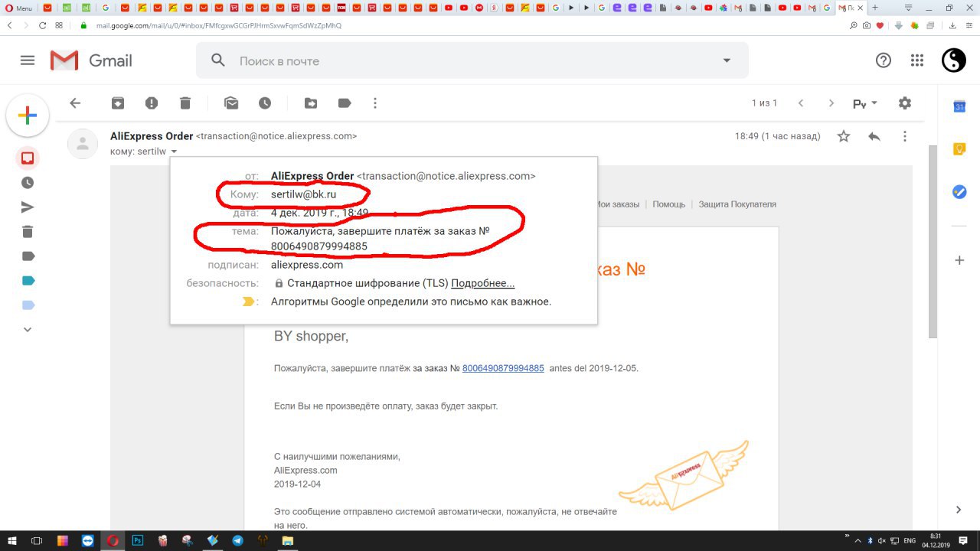This screenshot has height=551, width=980.
Task: Open message More options next to reply
Action: [x=905, y=136]
